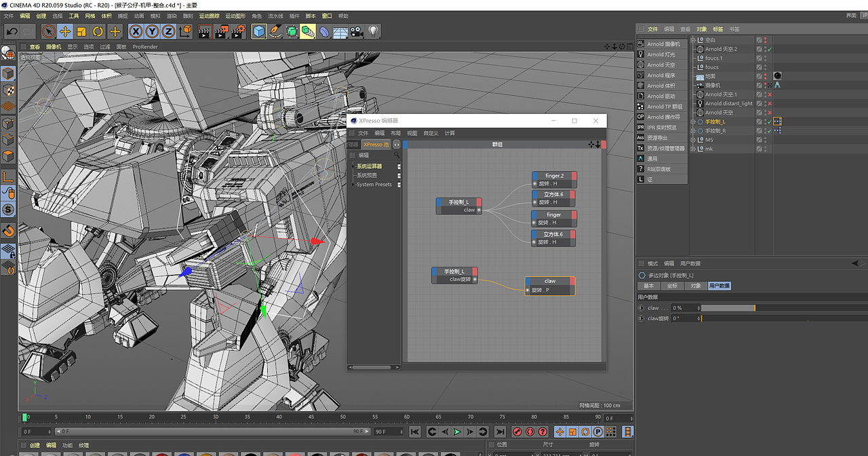Toggle red X enable for Arnold 天空.1
This screenshot has width=868, height=456.
point(770,94)
